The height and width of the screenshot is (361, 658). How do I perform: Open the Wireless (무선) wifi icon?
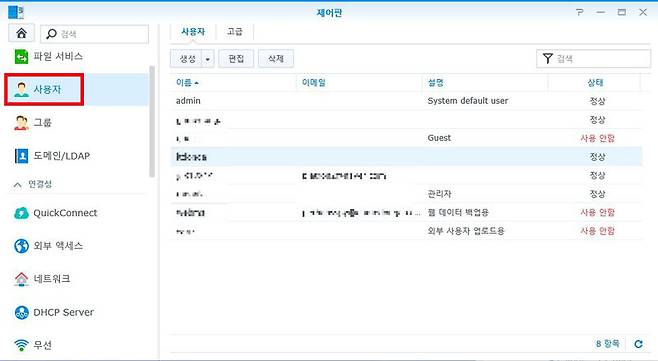(x=21, y=345)
